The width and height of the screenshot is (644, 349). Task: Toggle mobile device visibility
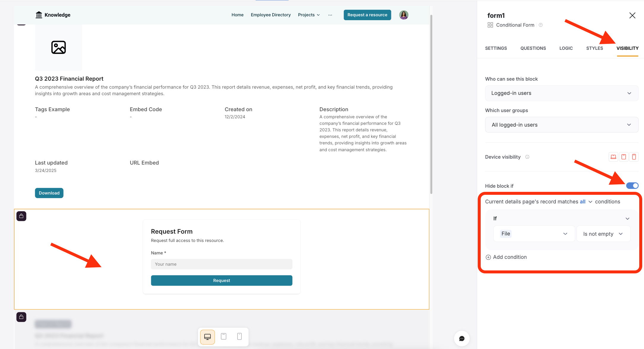click(634, 157)
